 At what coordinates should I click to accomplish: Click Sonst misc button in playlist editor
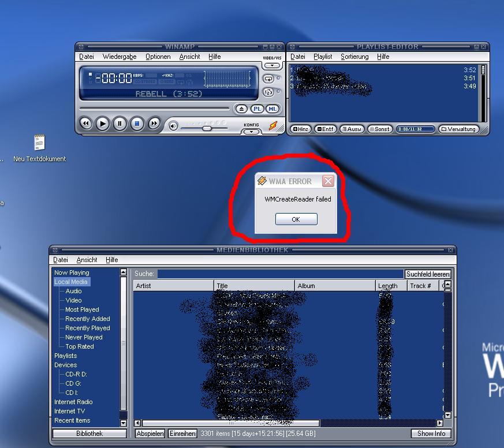tap(380, 129)
